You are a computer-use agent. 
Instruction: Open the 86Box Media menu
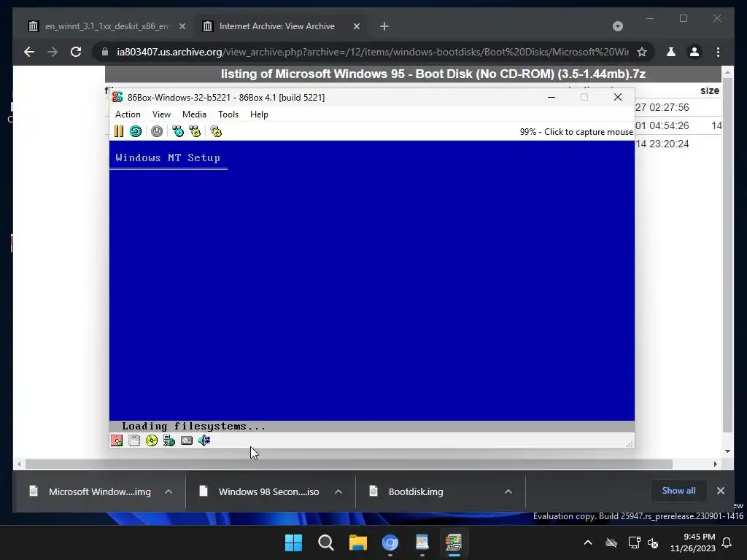tap(194, 114)
